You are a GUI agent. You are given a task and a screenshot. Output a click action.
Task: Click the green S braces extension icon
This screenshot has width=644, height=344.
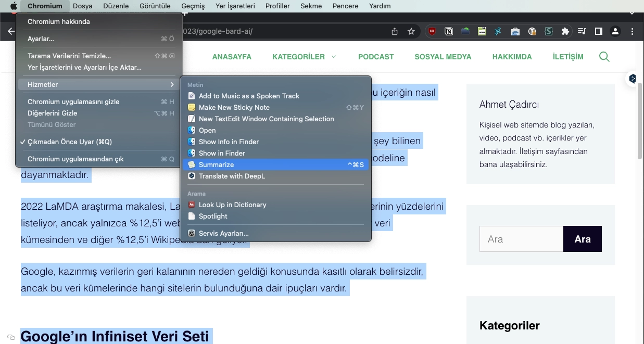[548, 31]
